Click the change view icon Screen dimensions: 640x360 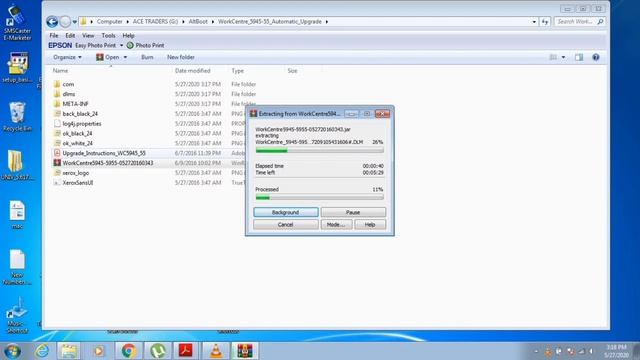(x=553, y=57)
